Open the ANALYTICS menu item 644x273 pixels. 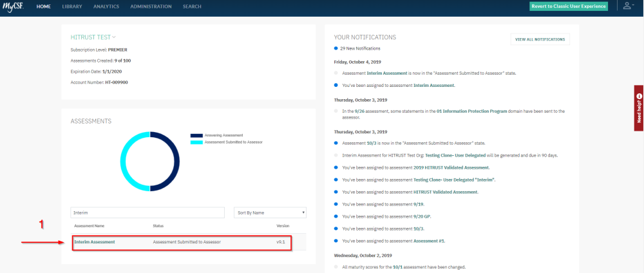click(x=106, y=6)
